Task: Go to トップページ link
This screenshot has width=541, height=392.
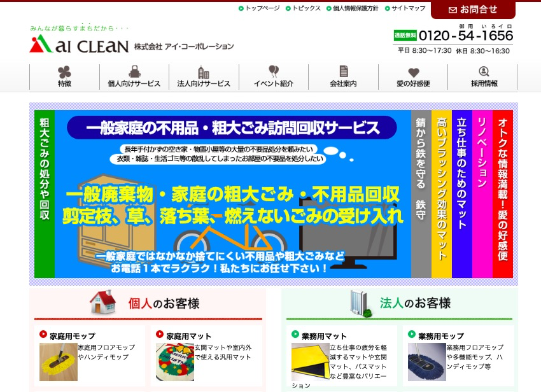Action: point(262,8)
